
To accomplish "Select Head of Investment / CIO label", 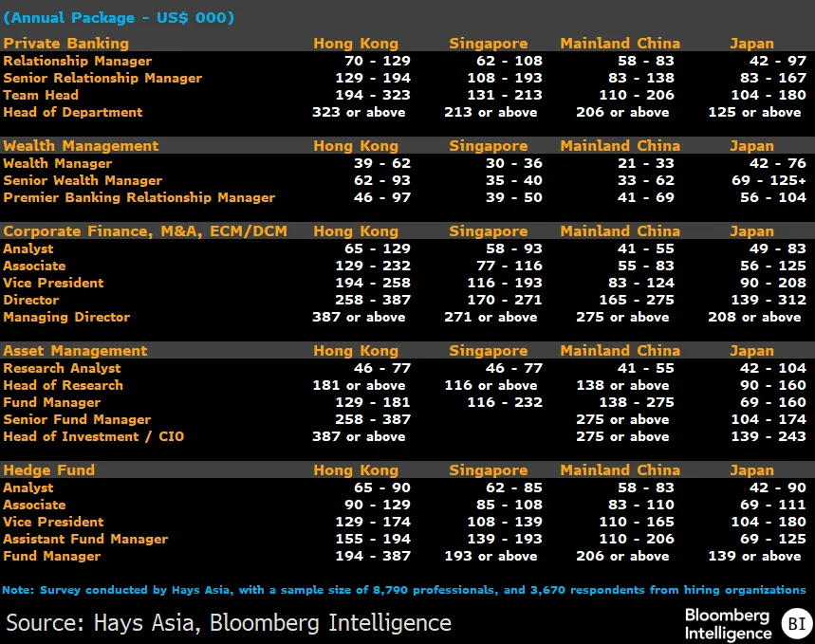I will click(x=94, y=436).
